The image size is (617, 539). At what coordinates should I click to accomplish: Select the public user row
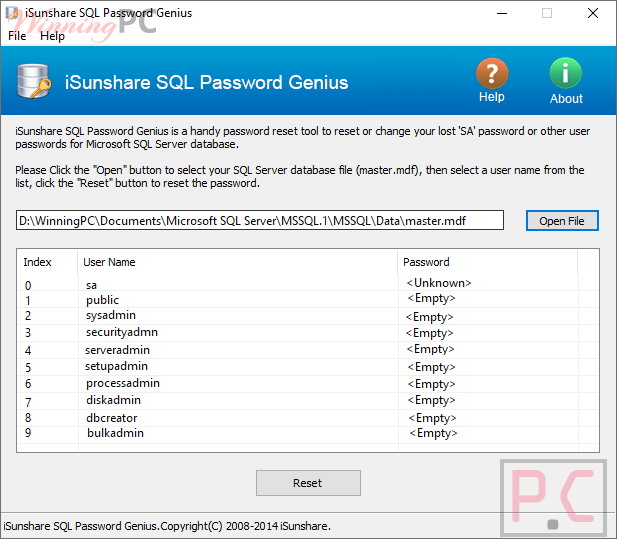308,299
